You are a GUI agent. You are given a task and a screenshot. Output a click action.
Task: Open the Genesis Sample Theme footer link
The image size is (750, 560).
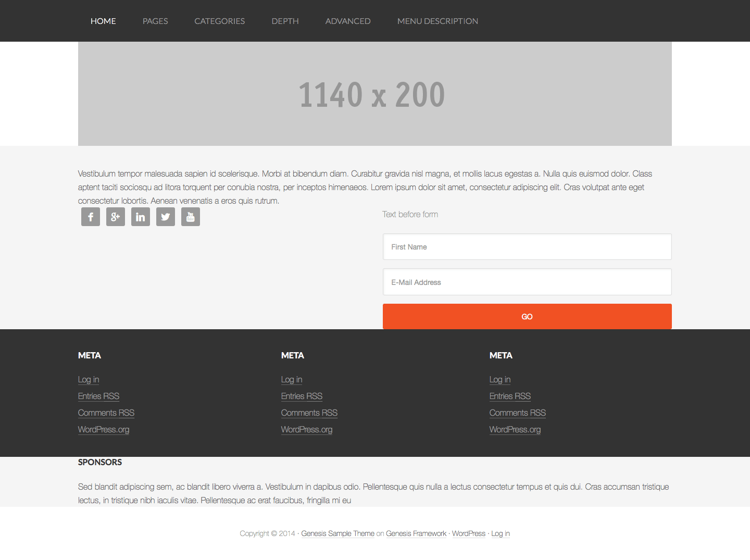(x=337, y=533)
